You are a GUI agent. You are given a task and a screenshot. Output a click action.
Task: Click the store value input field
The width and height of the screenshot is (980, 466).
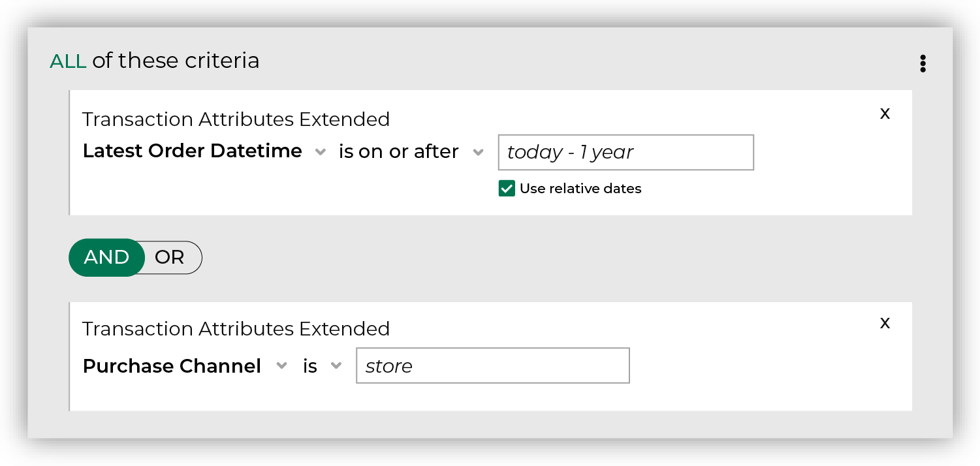pos(493,365)
